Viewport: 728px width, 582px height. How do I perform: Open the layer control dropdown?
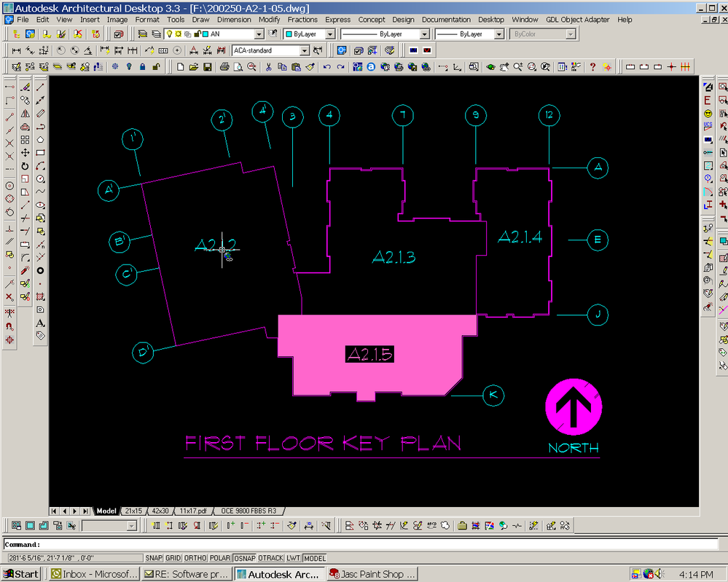coord(259,34)
